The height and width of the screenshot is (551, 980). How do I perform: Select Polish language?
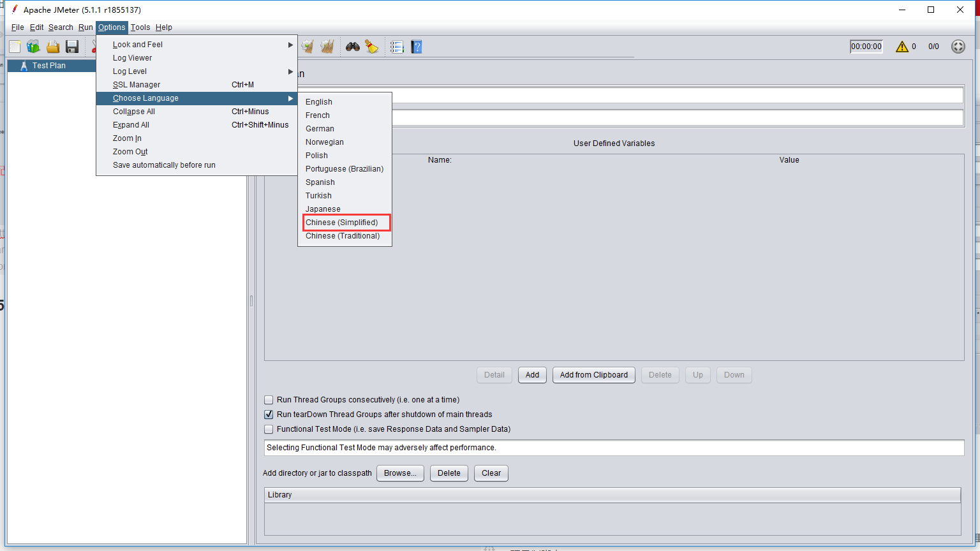click(x=345, y=156)
